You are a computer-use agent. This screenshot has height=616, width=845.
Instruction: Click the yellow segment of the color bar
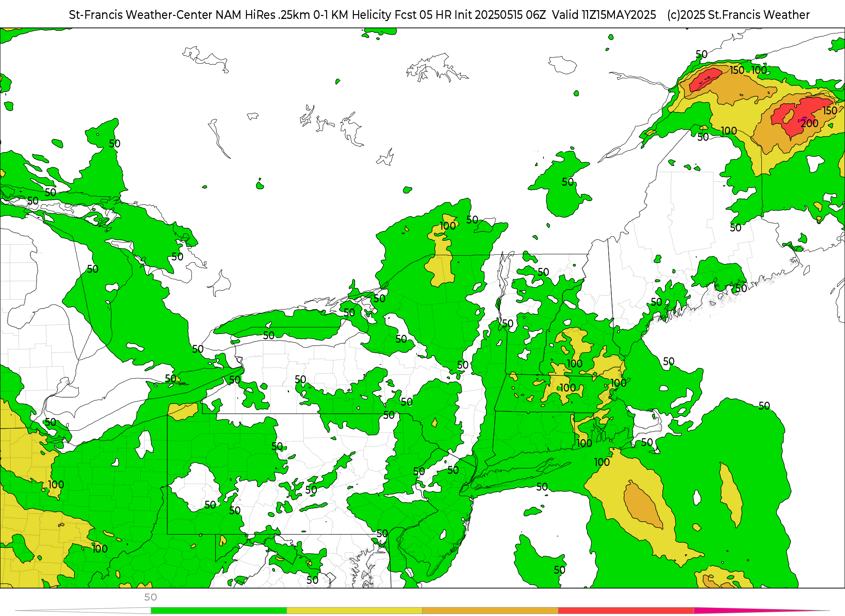coord(354,610)
